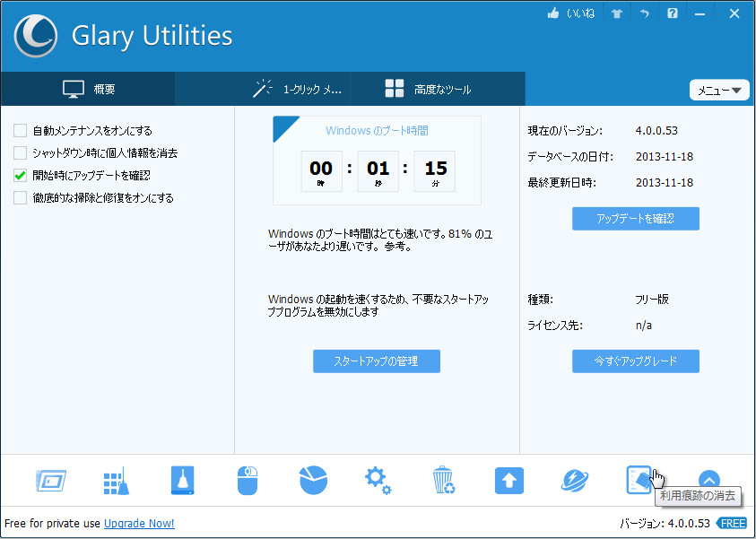This screenshot has width=756, height=539.
Task: Open the flask-shaped registry tool icon
Action: pyautogui.click(x=182, y=480)
